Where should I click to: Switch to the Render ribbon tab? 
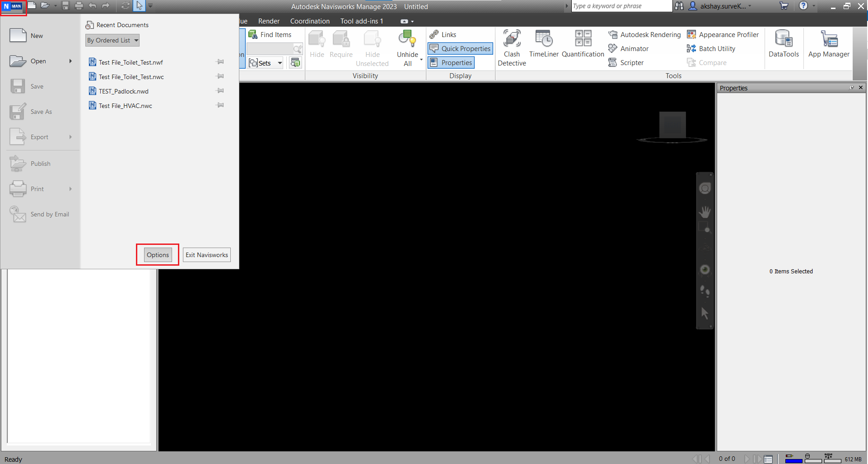click(x=269, y=21)
